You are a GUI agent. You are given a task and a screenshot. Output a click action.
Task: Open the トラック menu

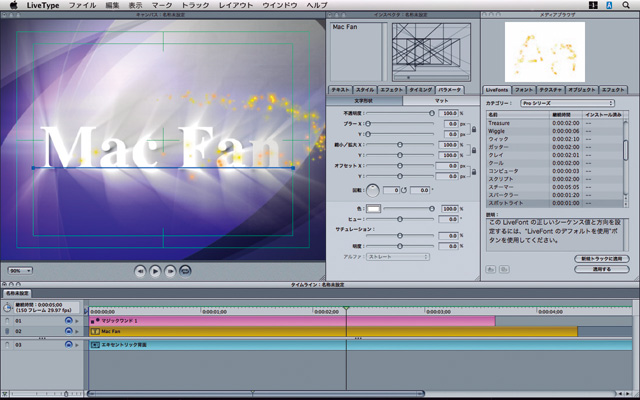click(195, 5)
